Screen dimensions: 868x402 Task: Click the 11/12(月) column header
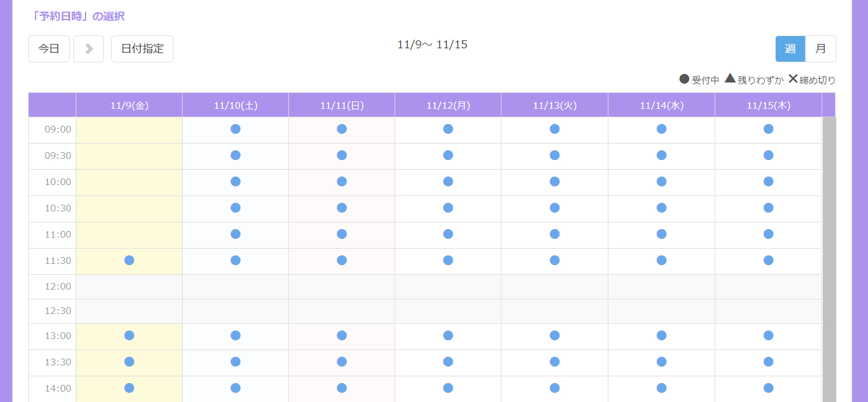click(448, 105)
